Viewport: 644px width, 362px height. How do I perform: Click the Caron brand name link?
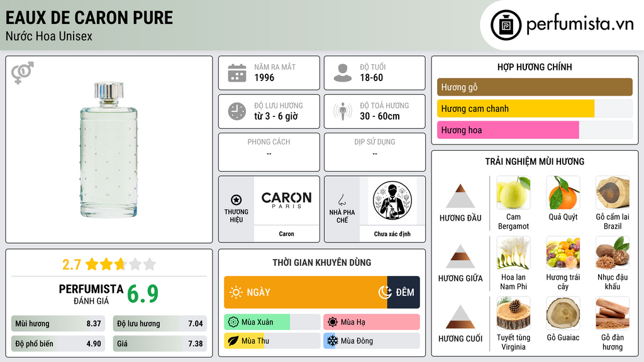[286, 234]
